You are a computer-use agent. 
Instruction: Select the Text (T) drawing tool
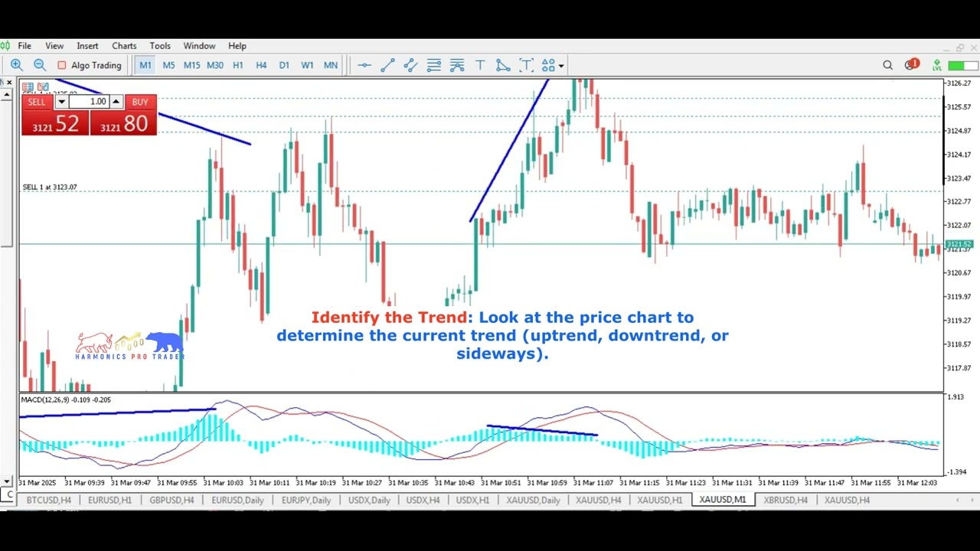[x=480, y=66]
